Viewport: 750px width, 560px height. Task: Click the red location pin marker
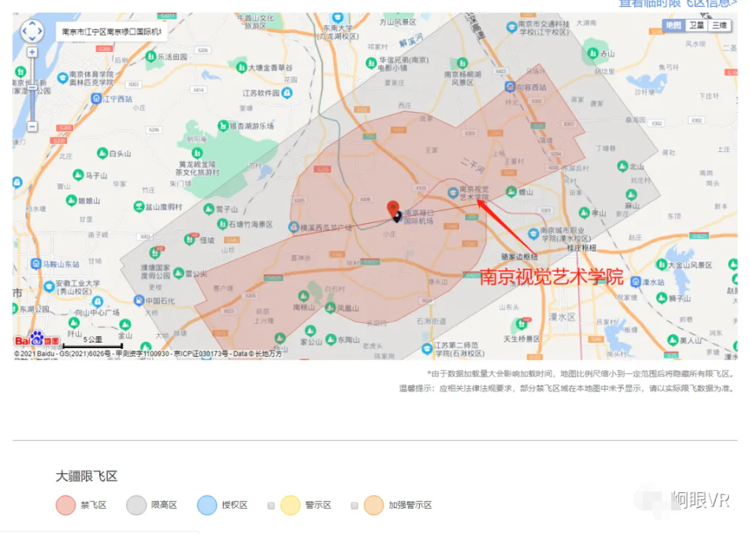pos(393,208)
